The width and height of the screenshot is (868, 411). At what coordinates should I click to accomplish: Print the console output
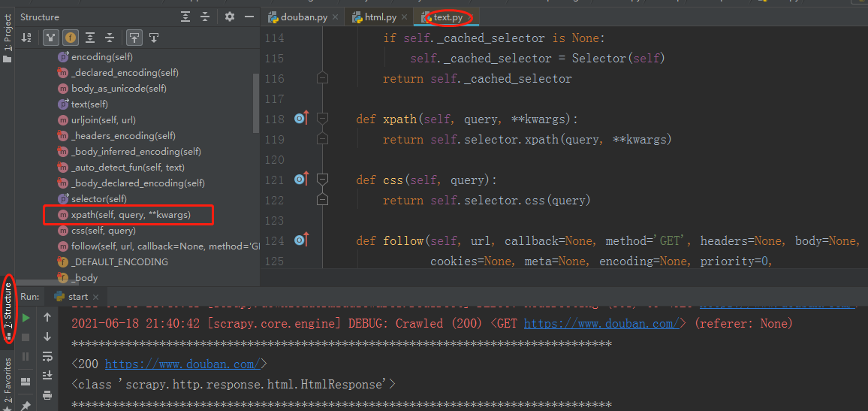coord(47,395)
